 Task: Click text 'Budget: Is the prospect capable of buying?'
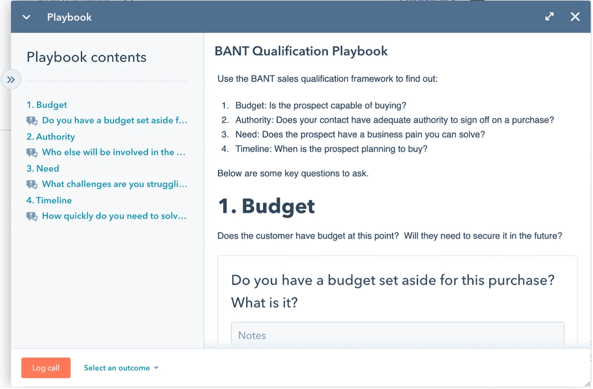point(321,105)
